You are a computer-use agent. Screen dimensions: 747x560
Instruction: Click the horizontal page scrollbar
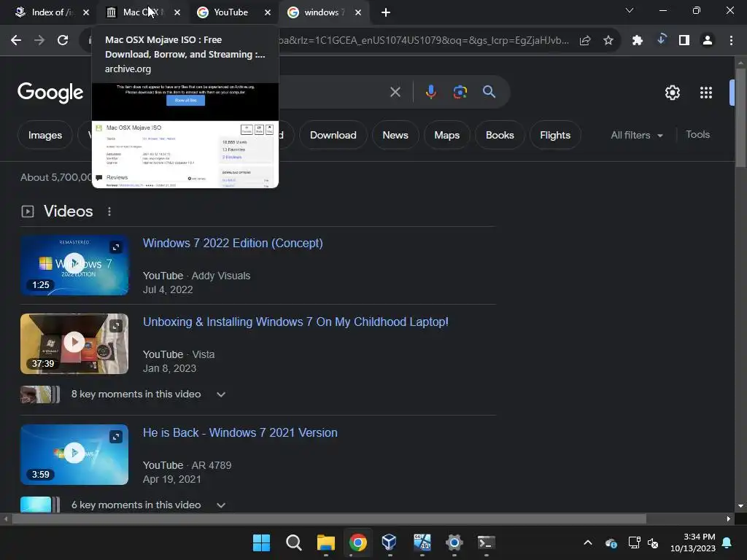(x=329, y=518)
